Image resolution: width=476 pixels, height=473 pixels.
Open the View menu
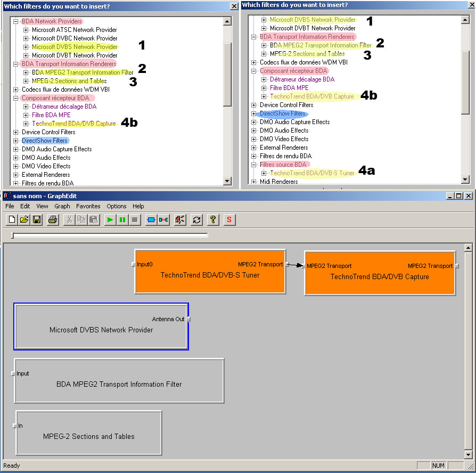pyautogui.click(x=42, y=206)
